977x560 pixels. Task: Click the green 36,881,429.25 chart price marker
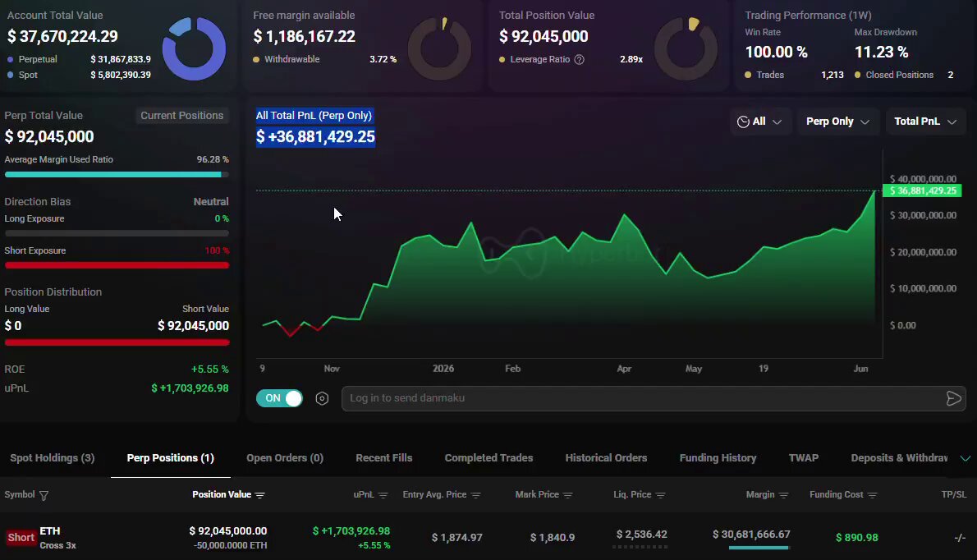pyautogui.click(x=922, y=190)
